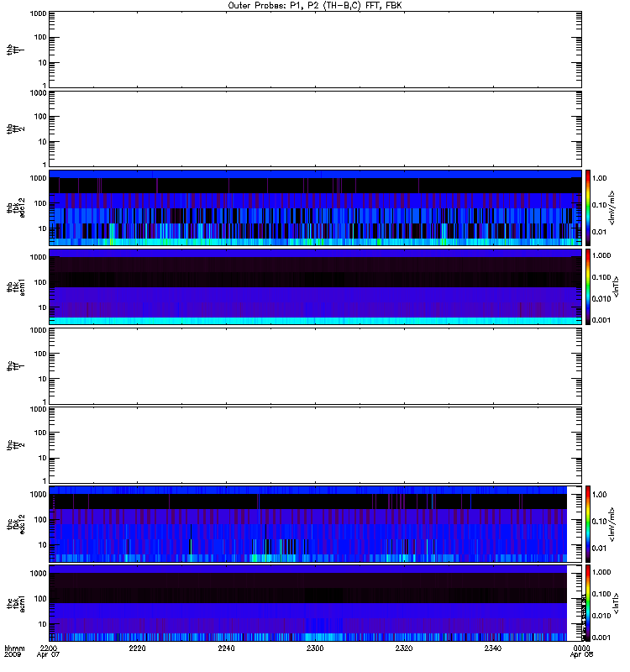Click the 'thb fbk scm1' y-axis title
The width and height of the screenshot is (630, 672).
point(15,286)
